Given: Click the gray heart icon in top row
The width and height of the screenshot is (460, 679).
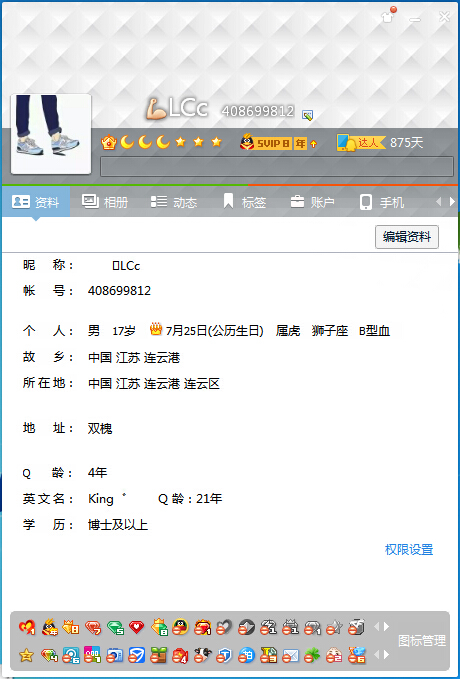Looking at the screenshot, I should (x=224, y=627).
